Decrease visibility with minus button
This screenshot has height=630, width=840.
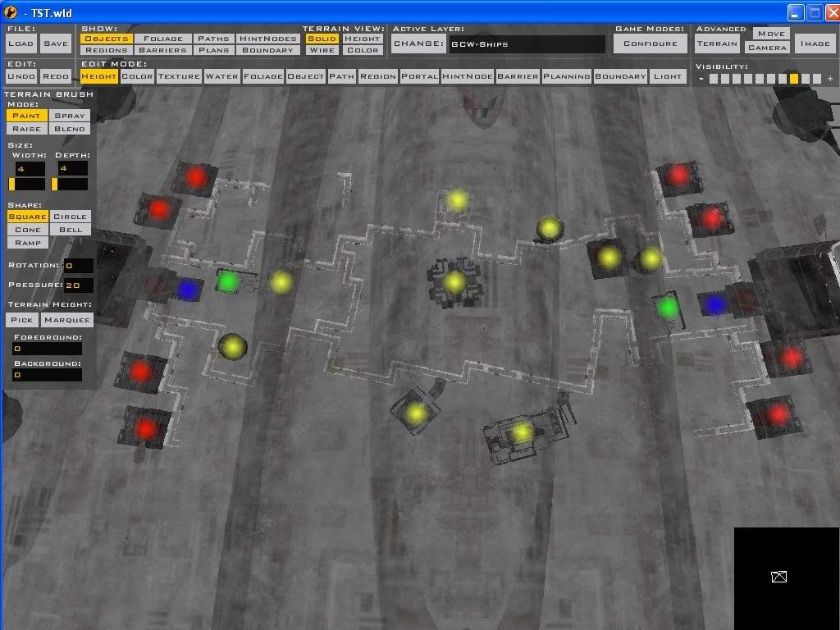(x=701, y=79)
